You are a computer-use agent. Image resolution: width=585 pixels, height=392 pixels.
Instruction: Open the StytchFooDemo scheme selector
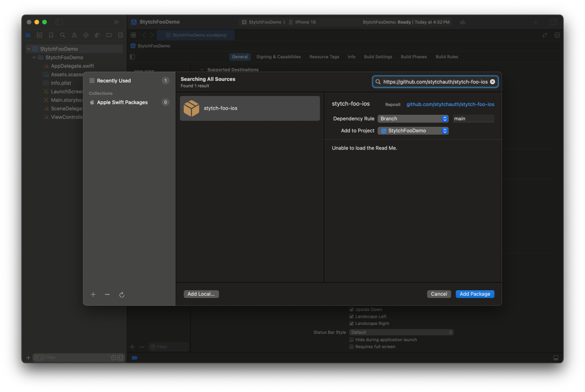tap(262, 22)
